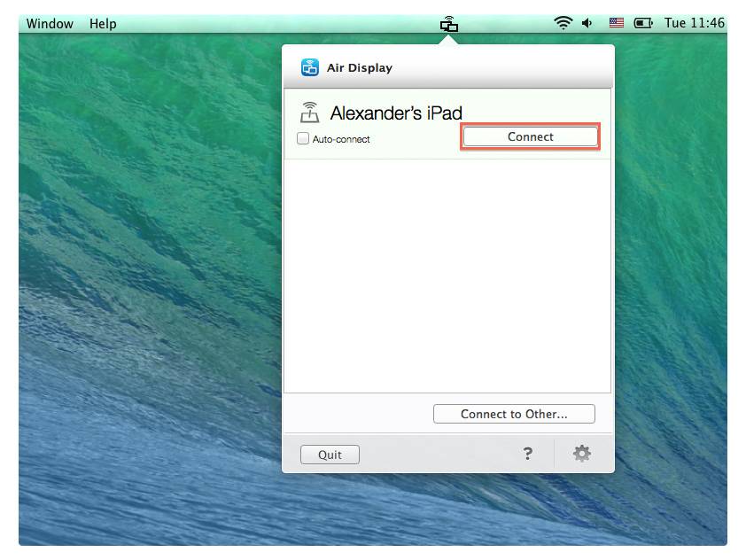Click the wireless device icon beside Alexander's iPad
Image resolution: width=746 pixels, height=560 pixels.
(x=309, y=113)
